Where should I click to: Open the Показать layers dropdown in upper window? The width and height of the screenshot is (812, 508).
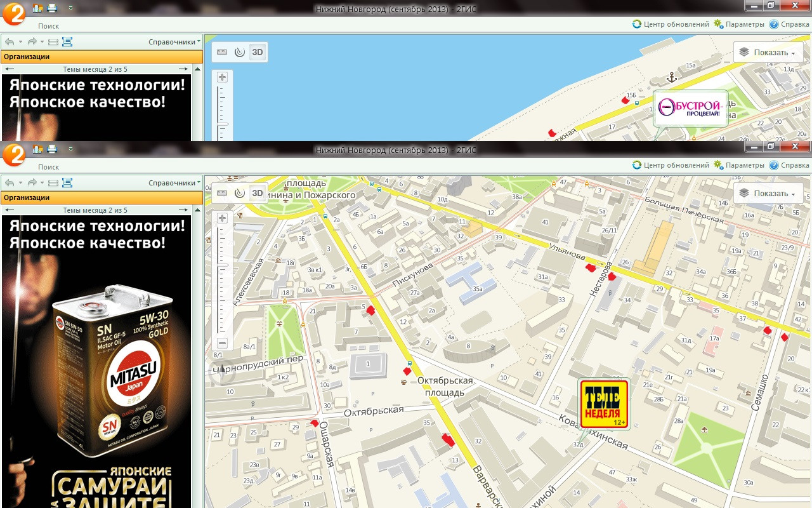(768, 53)
